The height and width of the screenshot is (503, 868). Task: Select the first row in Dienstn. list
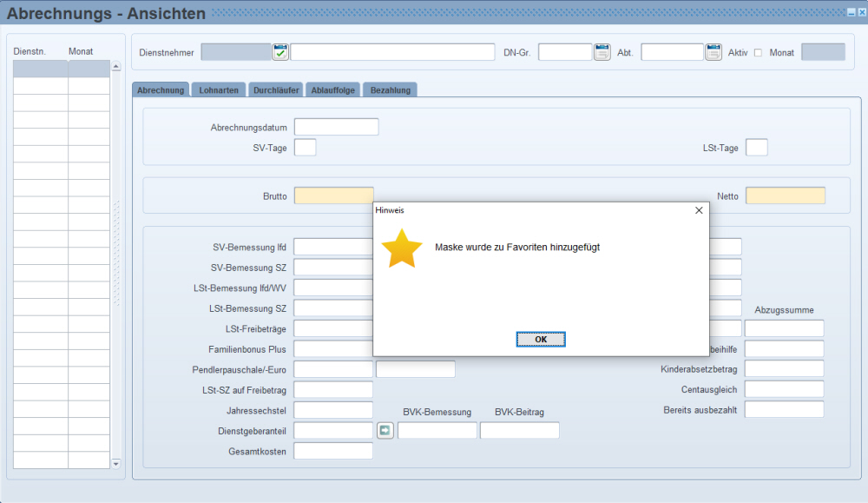pyautogui.click(x=40, y=69)
